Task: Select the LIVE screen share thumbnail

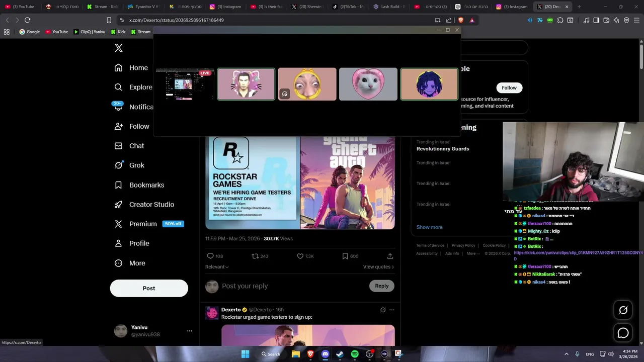Action: pyautogui.click(x=185, y=84)
